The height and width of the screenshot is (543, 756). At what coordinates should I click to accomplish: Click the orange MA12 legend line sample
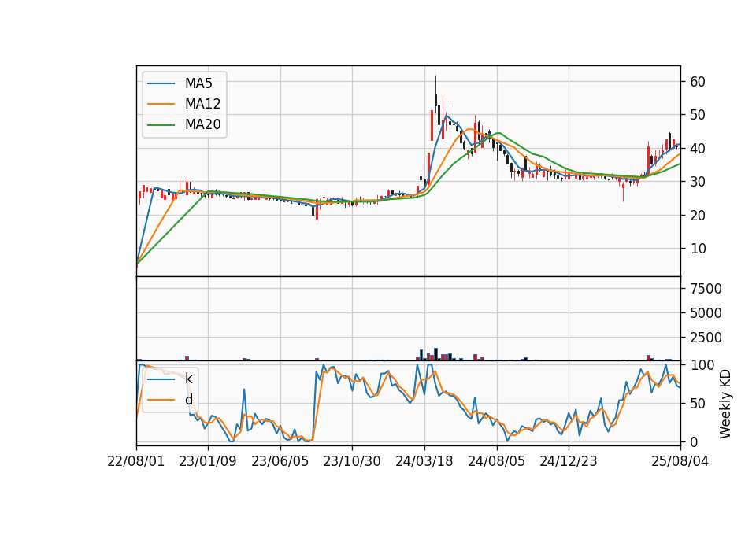[161, 104]
